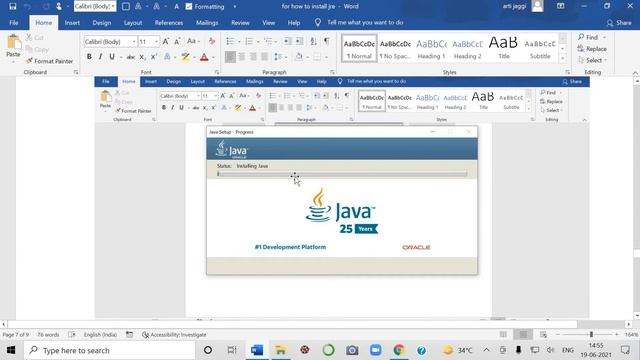Click the Clear All Formatting eraser icon
Image resolution: width=640 pixels, height=360 pixels.
click(211, 42)
